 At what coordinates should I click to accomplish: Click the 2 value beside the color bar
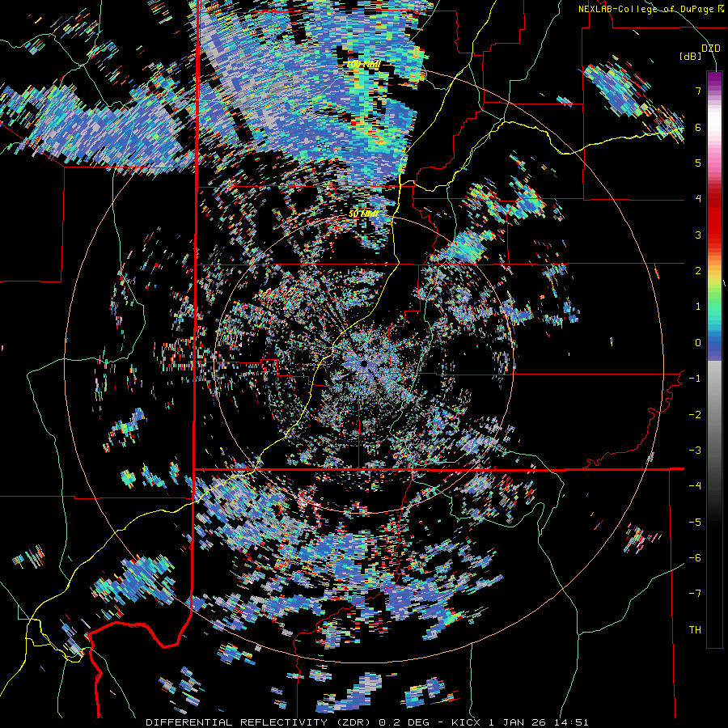click(698, 271)
